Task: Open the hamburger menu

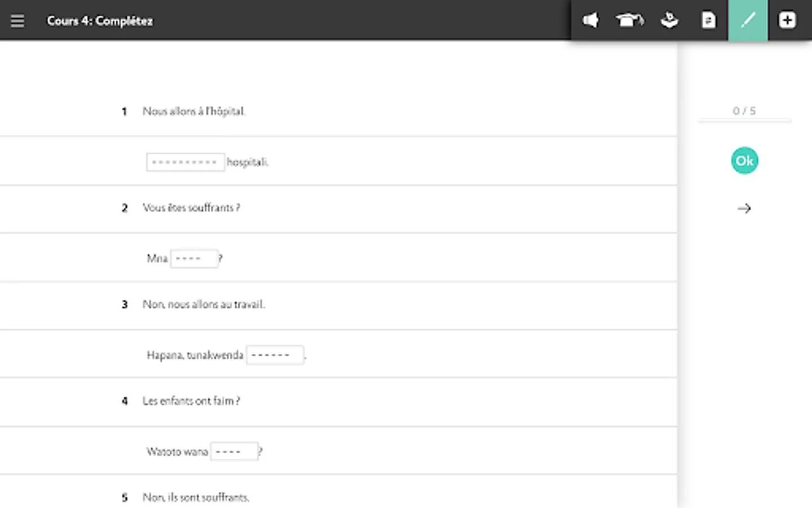Action: (x=17, y=21)
